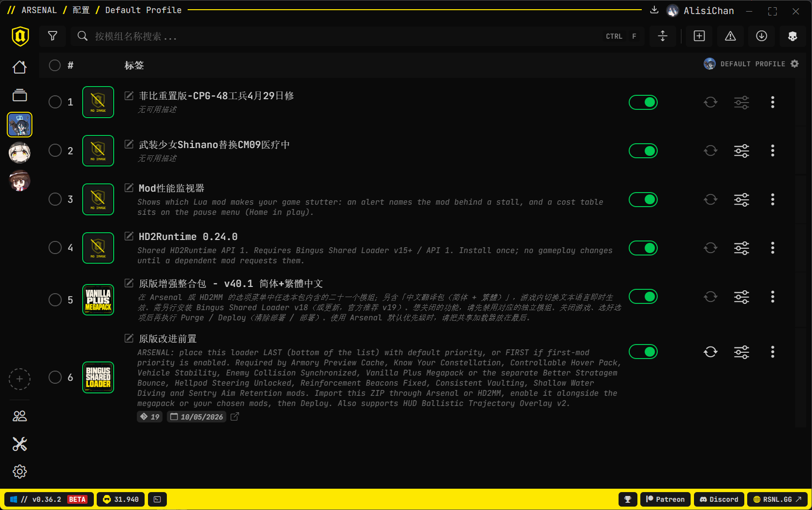
Task: Open more menu for 原版改进前置
Action: tap(772, 352)
